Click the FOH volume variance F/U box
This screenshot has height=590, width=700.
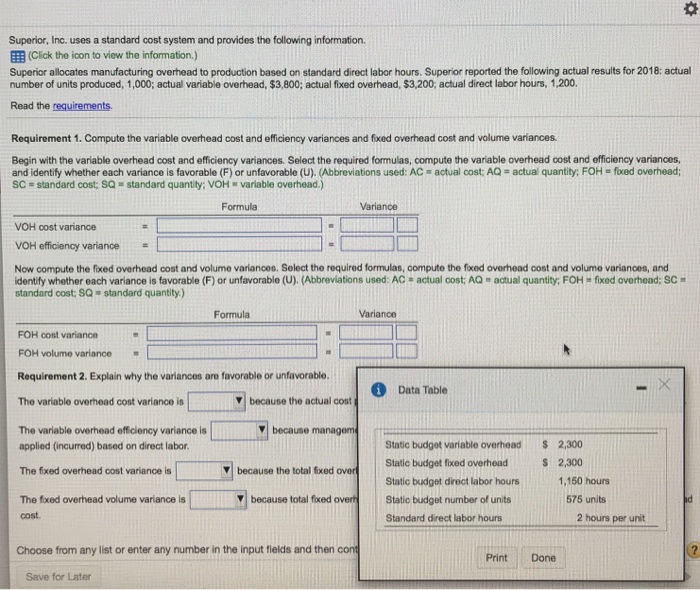406,351
